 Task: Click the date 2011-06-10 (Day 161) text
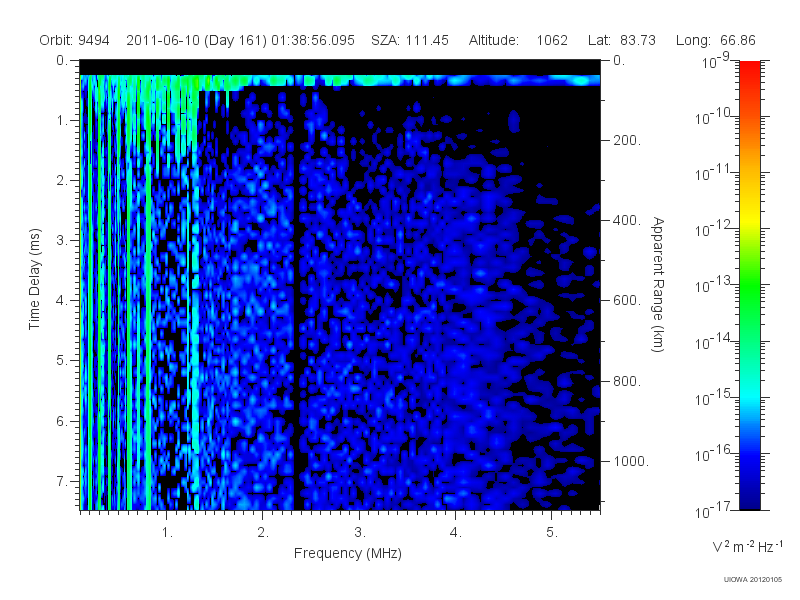196,40
